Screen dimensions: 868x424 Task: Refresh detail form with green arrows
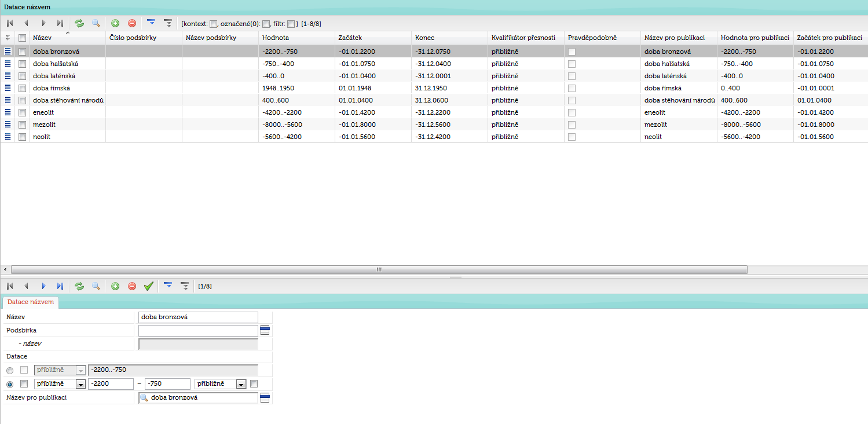[x=79, y=286]
